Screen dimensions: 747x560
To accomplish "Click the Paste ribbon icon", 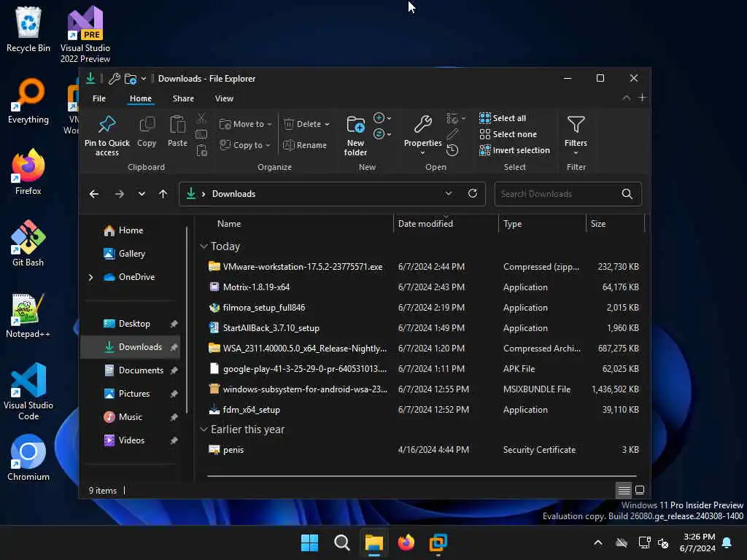I will pyautogui.click(x=177, y=125).
